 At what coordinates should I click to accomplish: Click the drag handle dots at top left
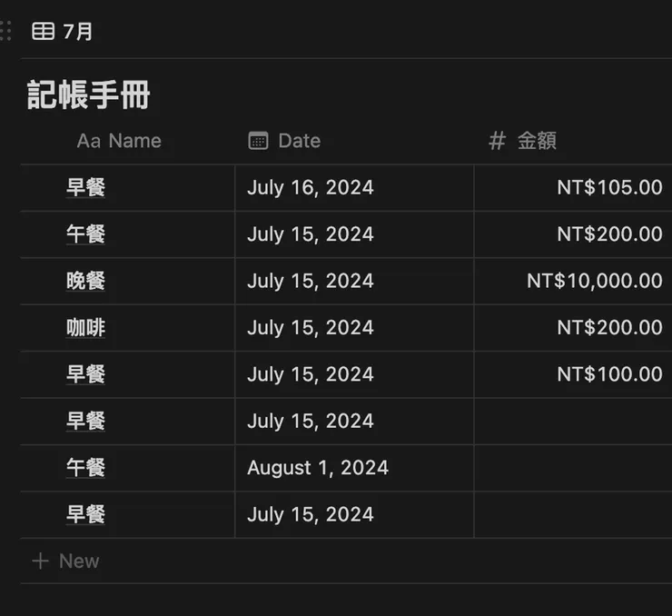[x=5, y=32]
